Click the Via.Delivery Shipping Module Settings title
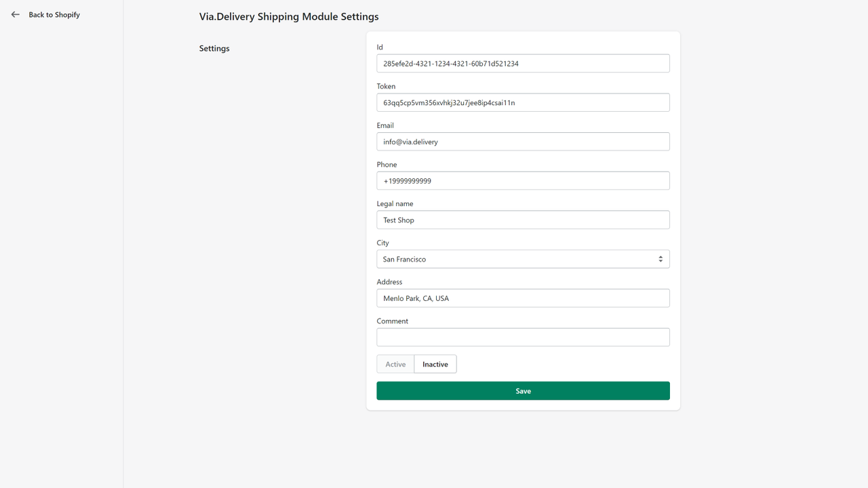 (289, 16)
